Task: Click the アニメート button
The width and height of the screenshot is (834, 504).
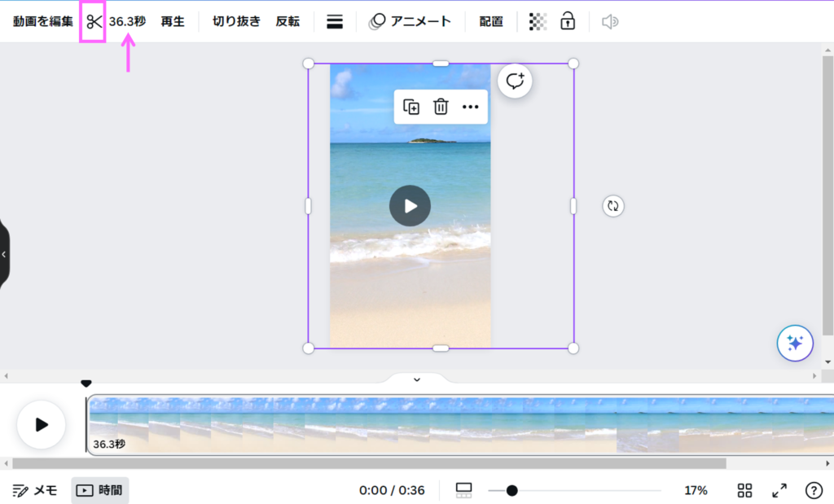Action: (x=410, y=22)
